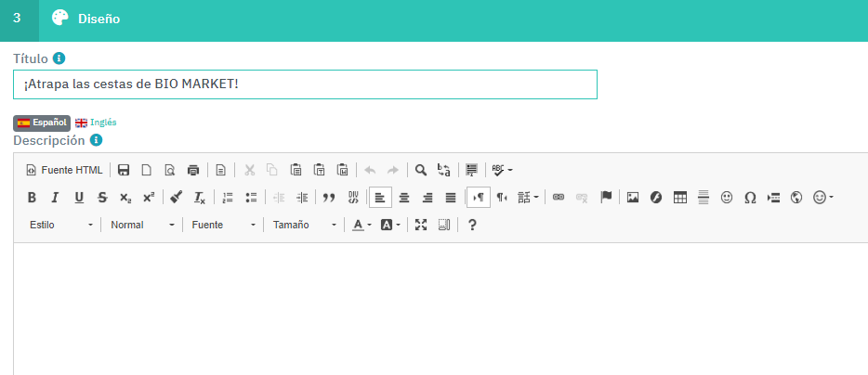Click the Insert Image icon
The width and height of the screenshot is (868, 375).
coord(633,198)
